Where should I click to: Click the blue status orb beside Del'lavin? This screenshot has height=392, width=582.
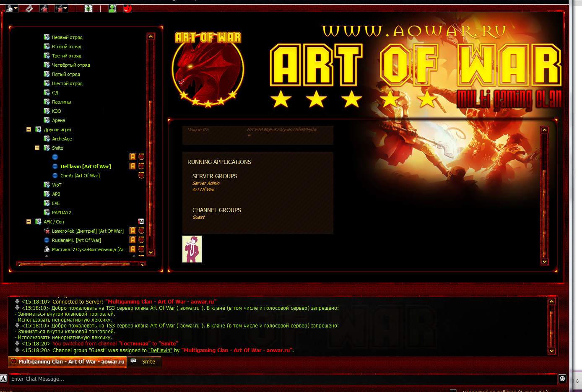(x=55, y=166)
